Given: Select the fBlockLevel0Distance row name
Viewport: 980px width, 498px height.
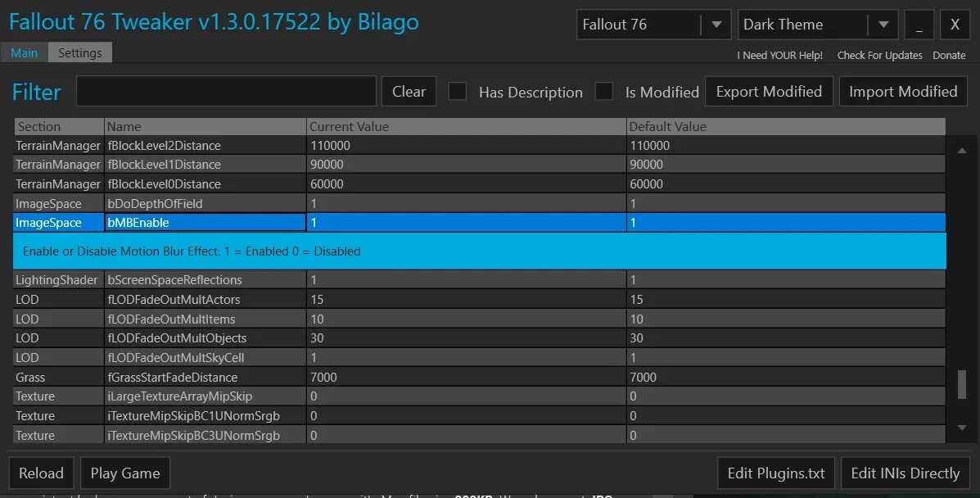Looking at the screenshot, I should click(205, 184).
